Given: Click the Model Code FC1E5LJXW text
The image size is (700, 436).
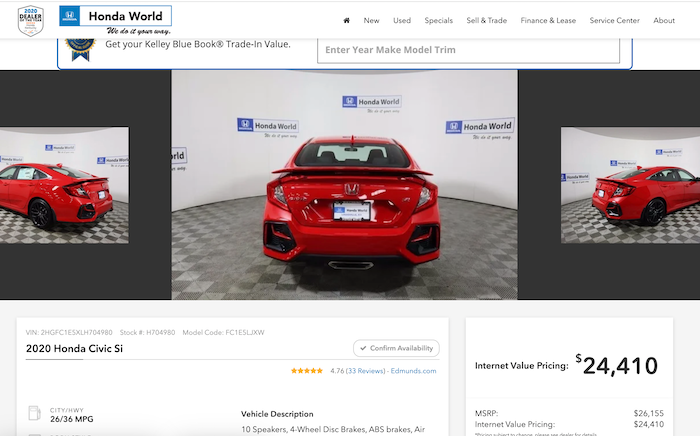Looking at the screenshot, I should click(223, 332).
